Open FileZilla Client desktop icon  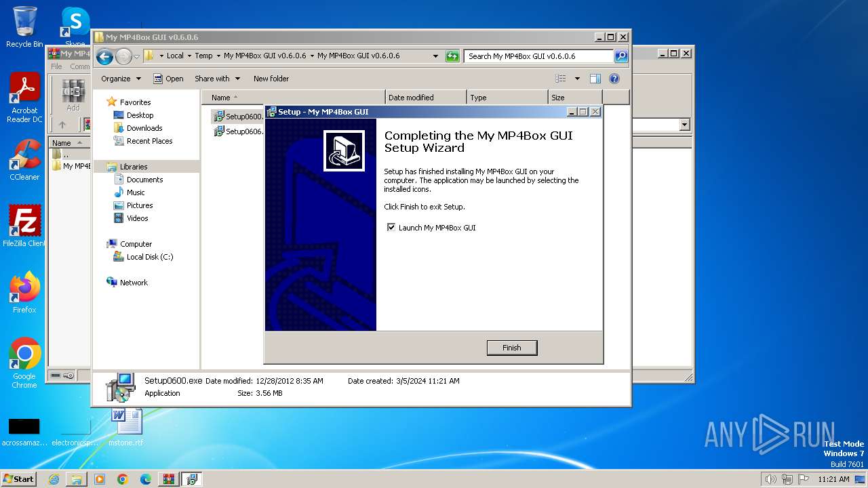24,226
